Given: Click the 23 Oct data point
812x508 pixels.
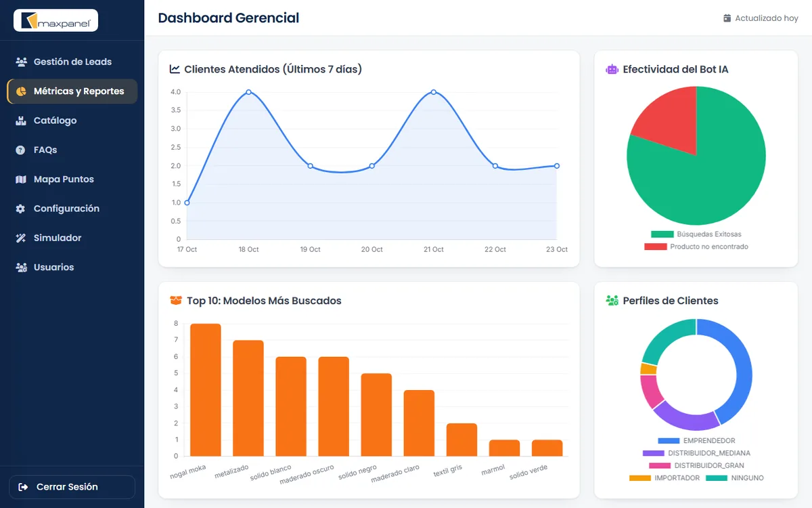Looking at the screenshot, I should tap(557, 166).
